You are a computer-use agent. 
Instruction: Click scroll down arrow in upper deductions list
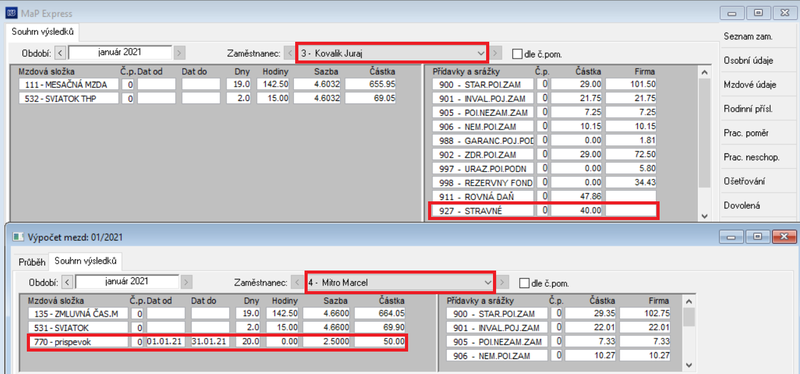point(705,216)
